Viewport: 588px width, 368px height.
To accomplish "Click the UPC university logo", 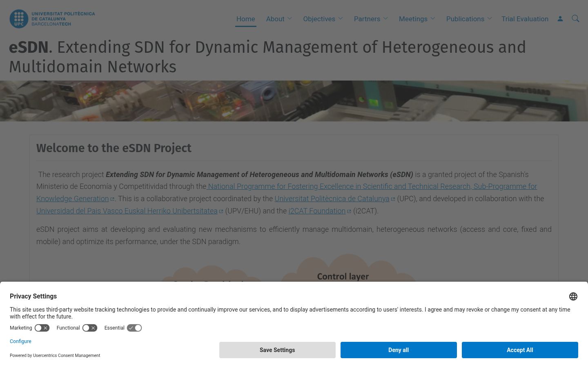I will coord(52,19).
